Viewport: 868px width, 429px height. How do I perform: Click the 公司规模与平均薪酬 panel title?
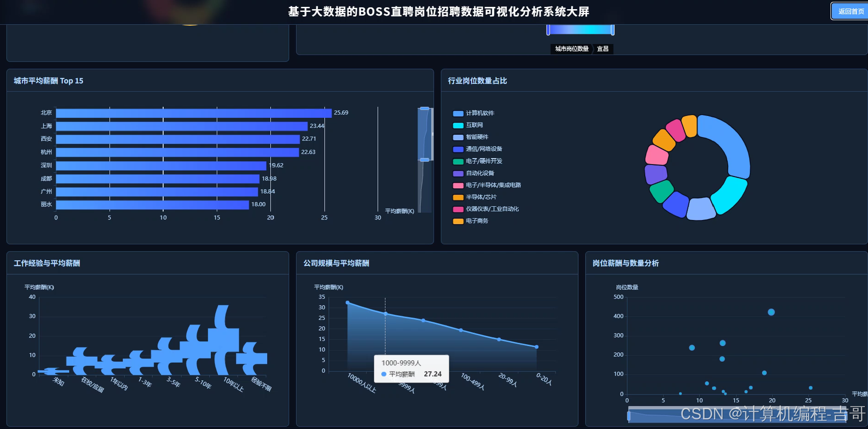pos(336,263)
